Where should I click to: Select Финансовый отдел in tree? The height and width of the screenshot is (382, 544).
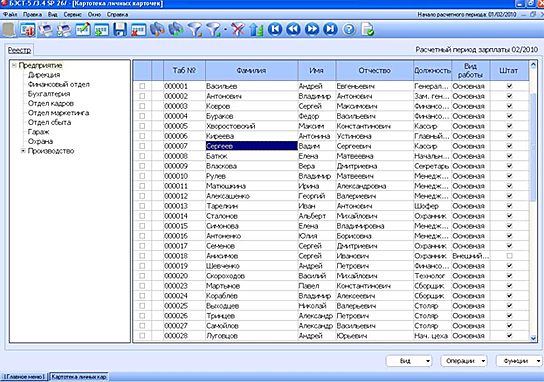[59, 84]
